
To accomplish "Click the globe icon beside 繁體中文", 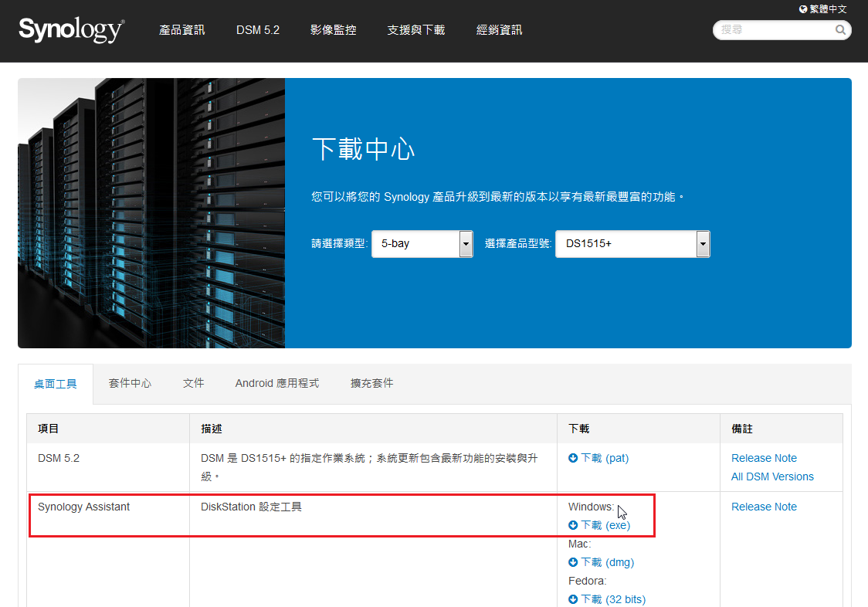I will click(x=803, y=9).
